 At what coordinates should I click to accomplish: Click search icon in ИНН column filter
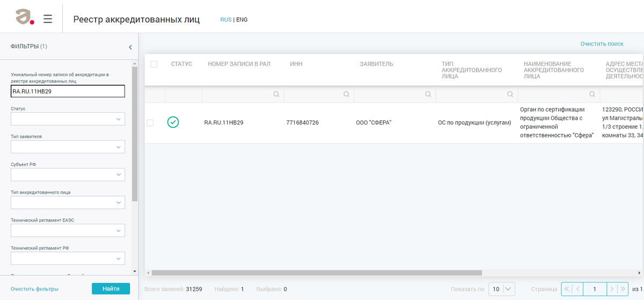pyautogui.click(x=346, y=94)
